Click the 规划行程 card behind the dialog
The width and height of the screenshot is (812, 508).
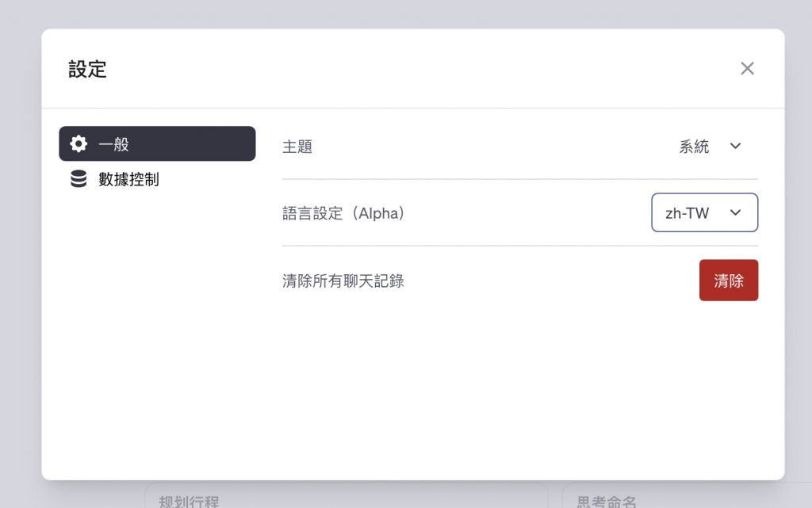(346, 498)
